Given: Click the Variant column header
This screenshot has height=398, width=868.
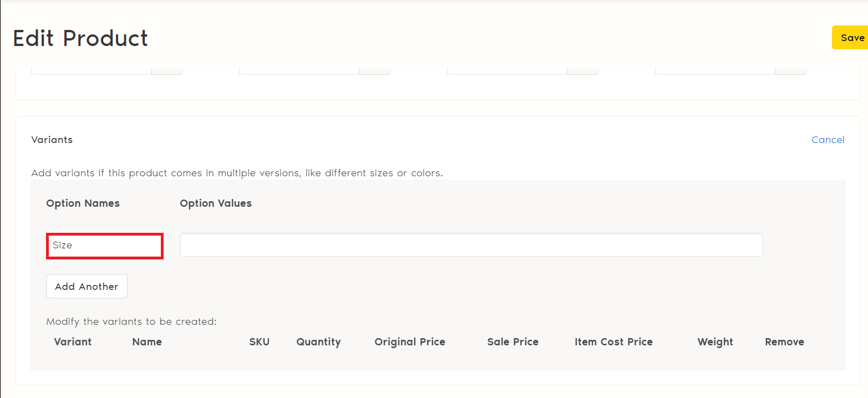Looking at the screenshot, I should (x=73, y=342).
